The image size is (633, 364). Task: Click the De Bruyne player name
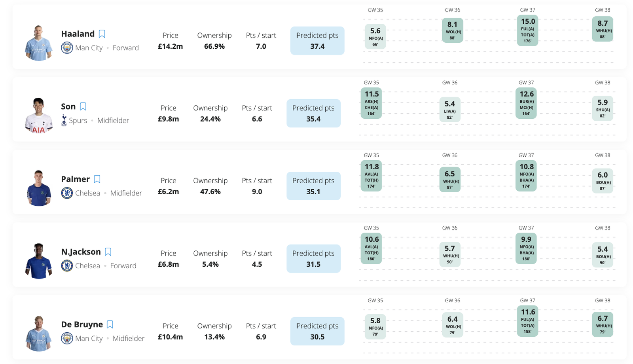[82, 324]
